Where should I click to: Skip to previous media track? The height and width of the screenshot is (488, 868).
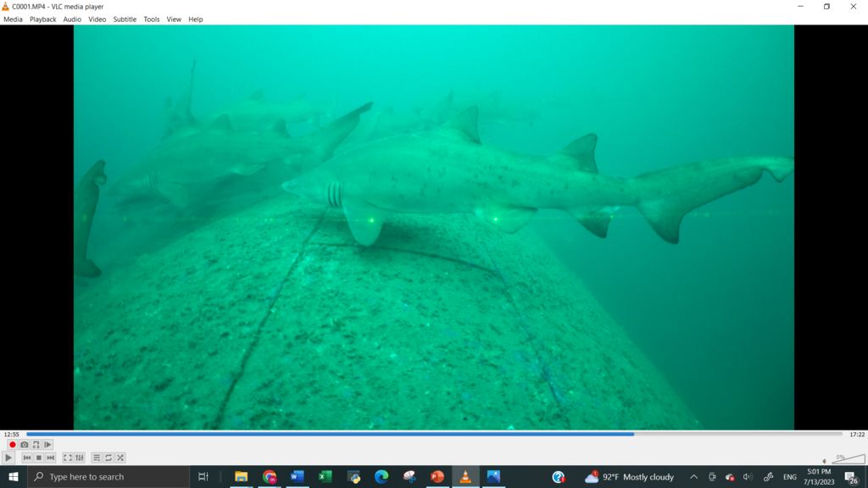tap(27, 457)
